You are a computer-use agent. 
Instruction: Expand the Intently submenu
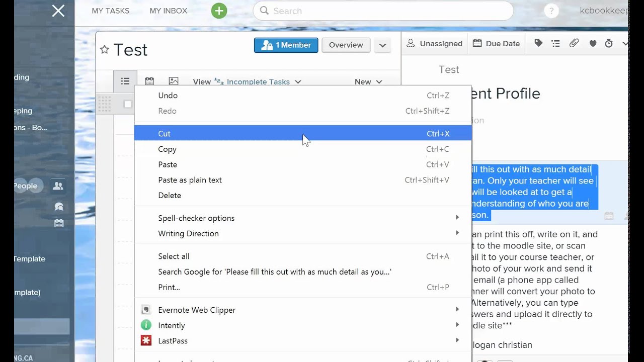pos(303,325)
